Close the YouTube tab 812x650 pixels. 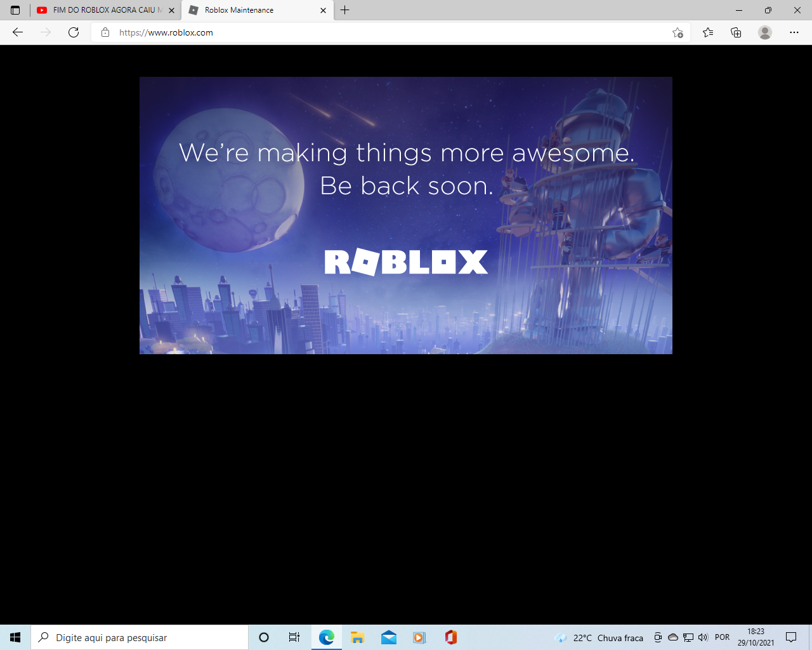click(x=171, y=10)
